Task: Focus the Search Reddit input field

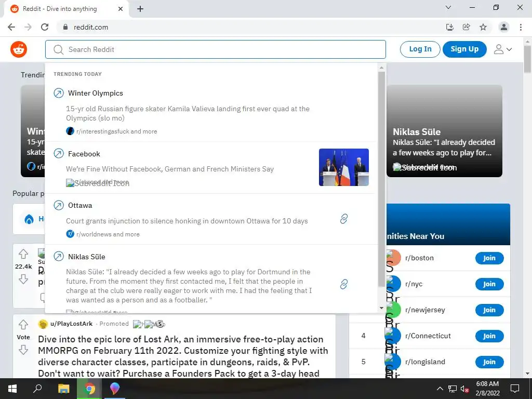Action: 216,49
